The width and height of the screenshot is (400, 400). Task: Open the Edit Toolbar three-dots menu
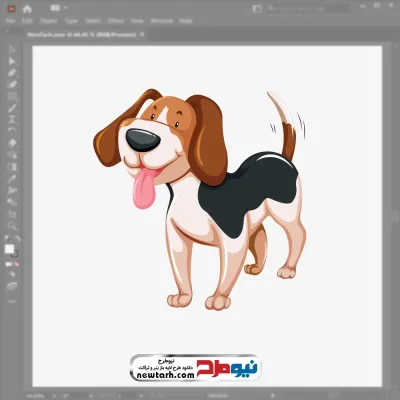pos(12,301)
